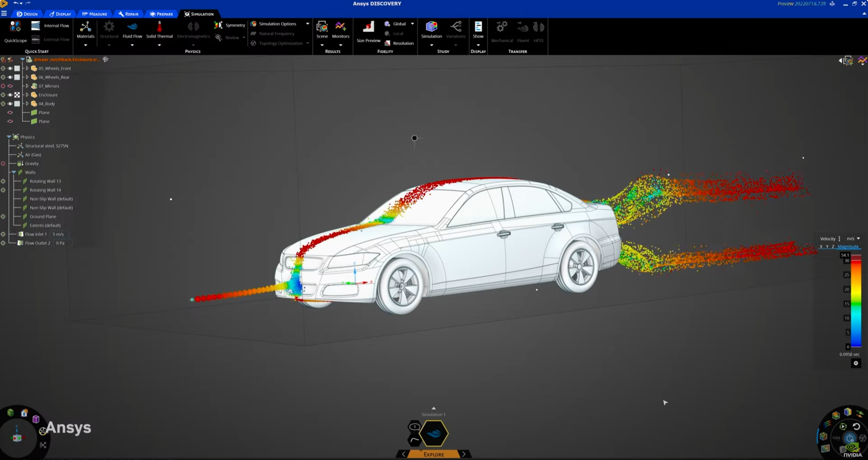Screen dimensions: 868x460
Task: Open the Monitors results tool
Action: tap(341, 30)
